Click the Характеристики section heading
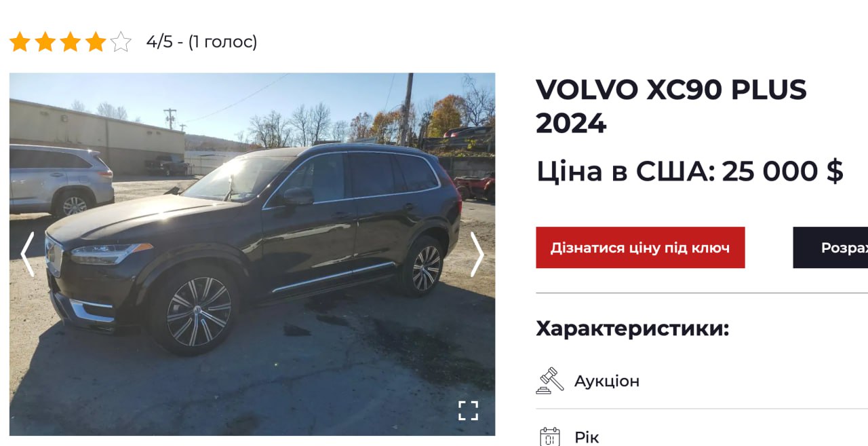Image resolution: width=868 pixels, height=446 pixels. pos(632,329)
